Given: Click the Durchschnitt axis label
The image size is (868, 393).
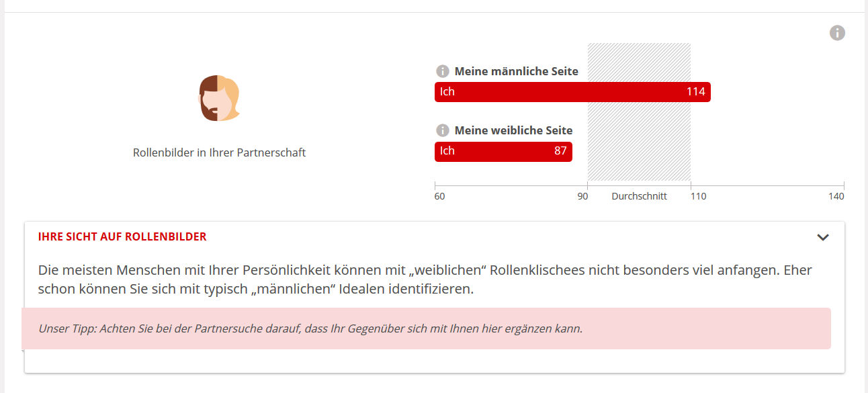Looking at the screenshot, I should click(639, 196).
